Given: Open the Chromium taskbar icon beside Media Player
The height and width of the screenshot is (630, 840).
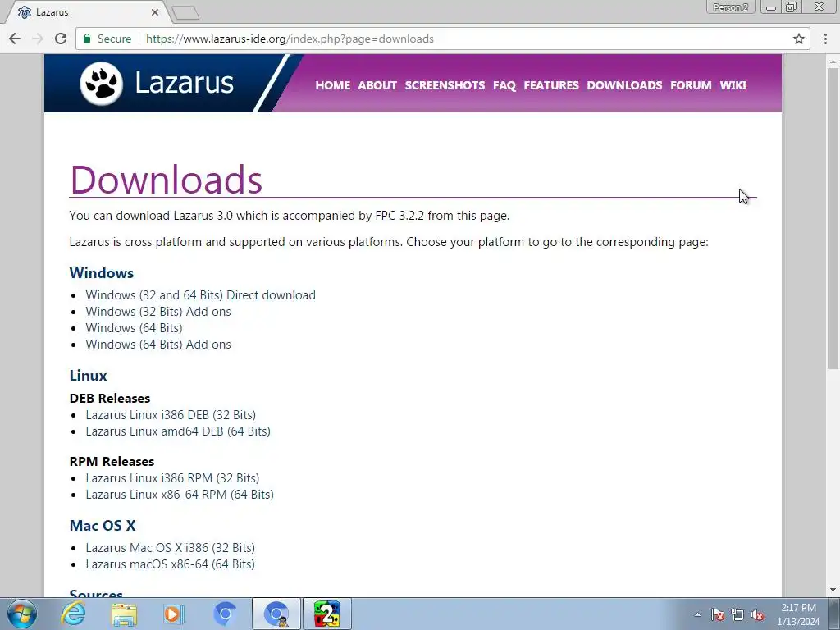Looking at the screenshot, I should (x=225, y=614).
